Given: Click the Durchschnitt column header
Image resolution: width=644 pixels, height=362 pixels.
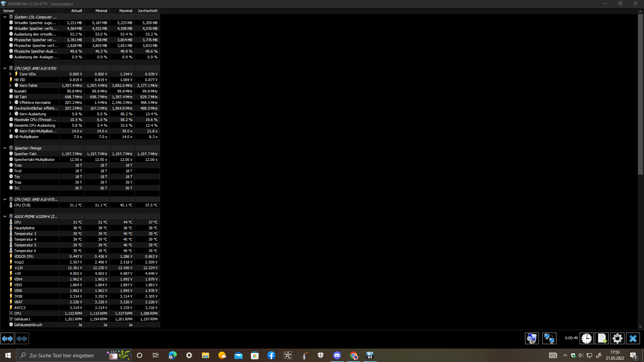Looking at the screenshot, I should (x=148, y=11).
